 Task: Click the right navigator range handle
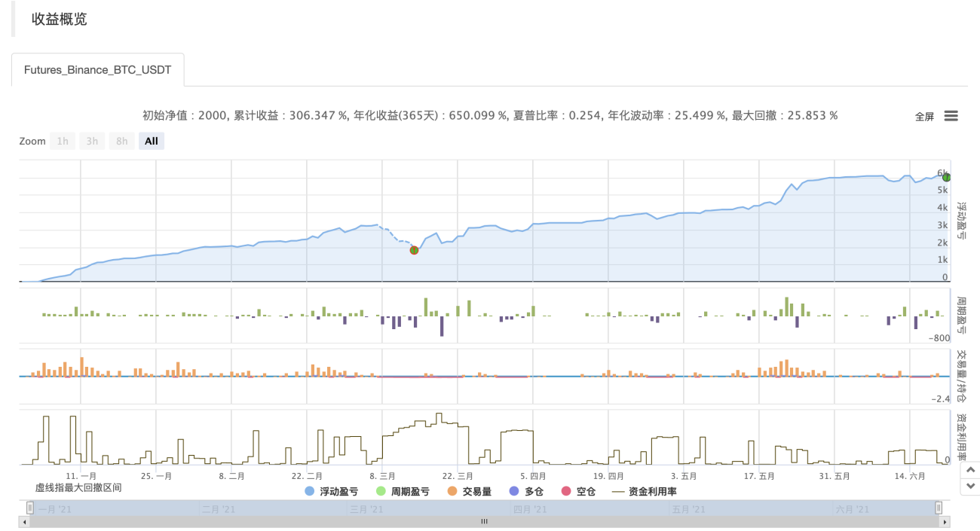tap(939, 508)
